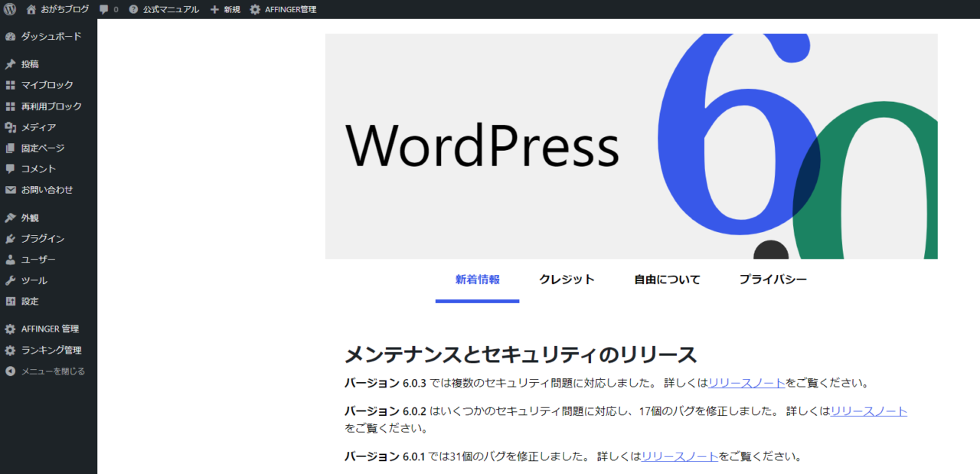The width and height of the screenshot is (980, 474).
Task: Click the メンテナンスとセキュリティのリリース heading
Action: click(x=521, y=355)
